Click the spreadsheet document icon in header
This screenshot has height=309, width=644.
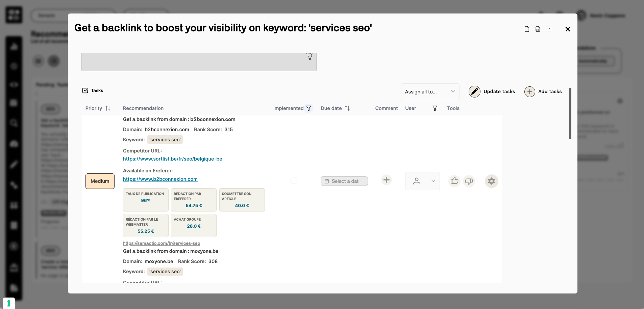click(x=538, y=29)
